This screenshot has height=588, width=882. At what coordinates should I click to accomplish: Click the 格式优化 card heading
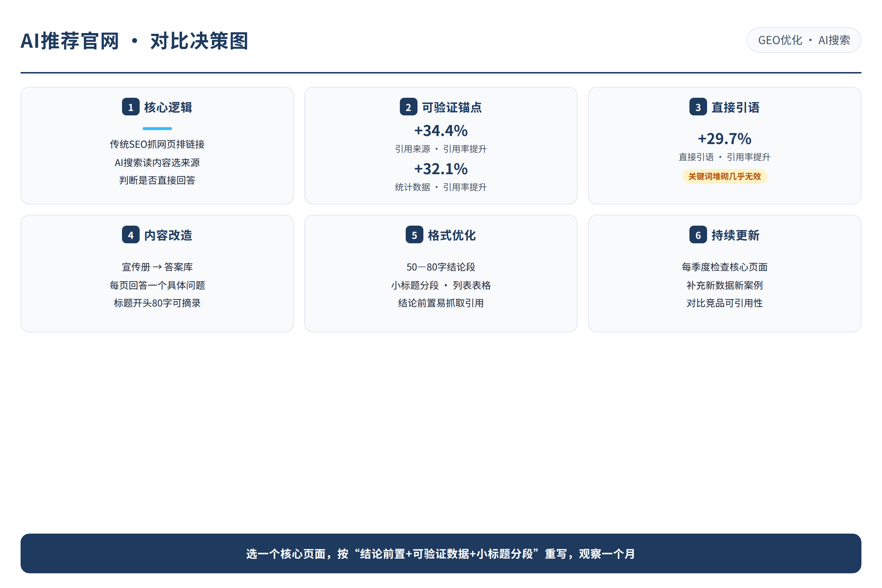[452, 235]
